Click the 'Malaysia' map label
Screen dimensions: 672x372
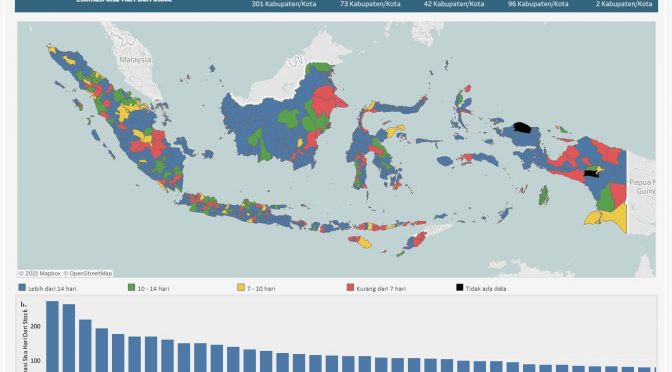click(135, 60)
